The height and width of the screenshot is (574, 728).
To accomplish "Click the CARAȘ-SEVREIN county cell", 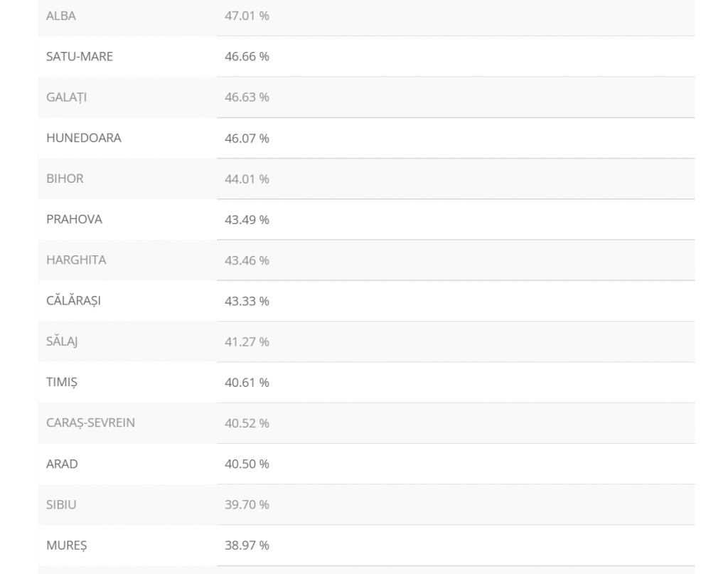I will tap(90, 422).
